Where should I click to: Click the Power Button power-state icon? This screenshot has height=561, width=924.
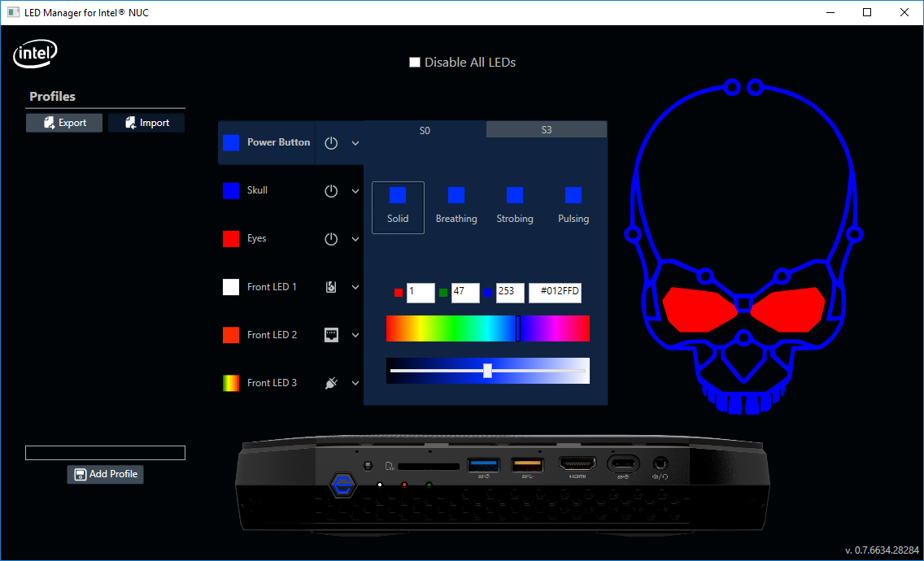point(331,142)
